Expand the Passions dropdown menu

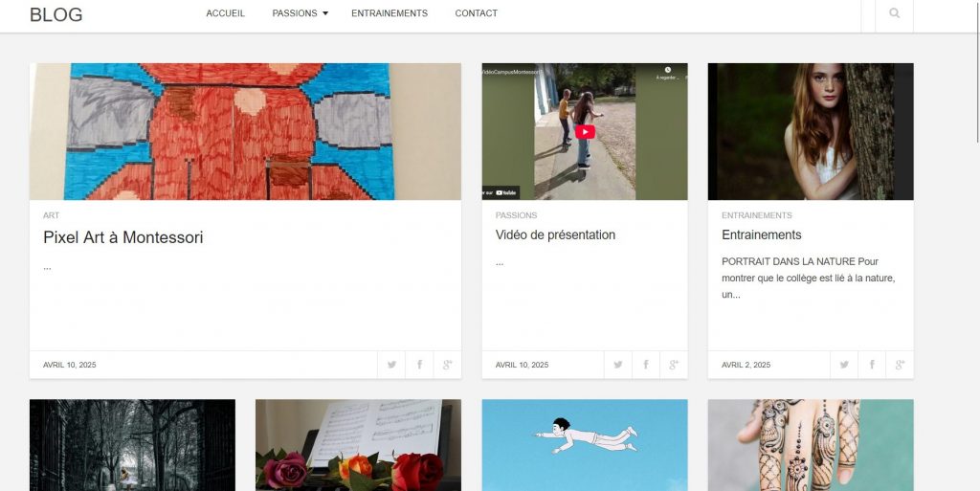pos(300,13)
